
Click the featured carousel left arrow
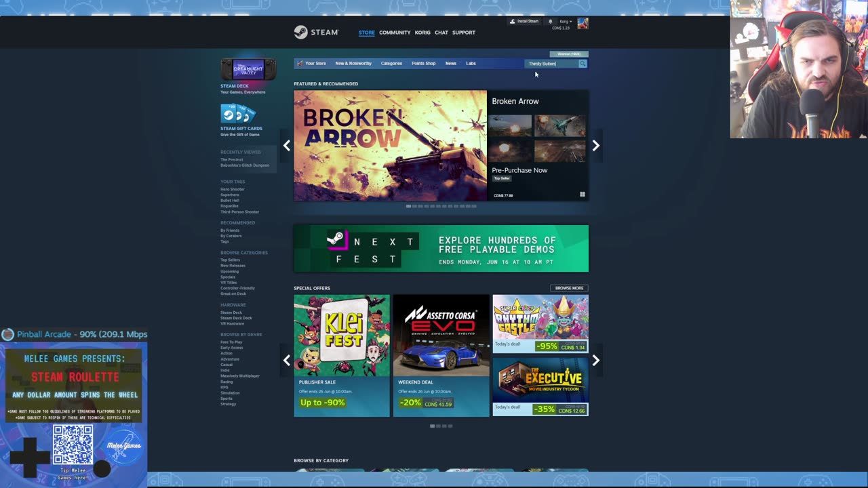point(287,146)
